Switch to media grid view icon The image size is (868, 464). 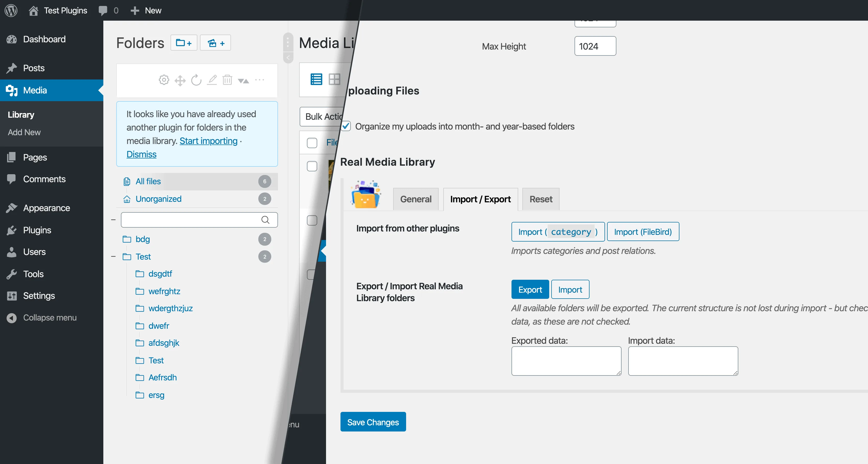pyautogui.click(x=334, y=79)
